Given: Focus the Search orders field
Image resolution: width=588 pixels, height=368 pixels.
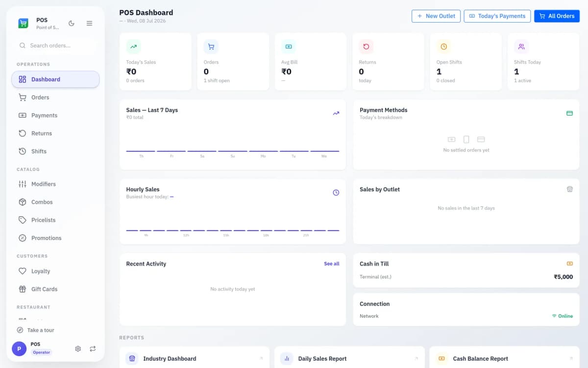Looking at the screenshot, I should click(x=55, y=45).
